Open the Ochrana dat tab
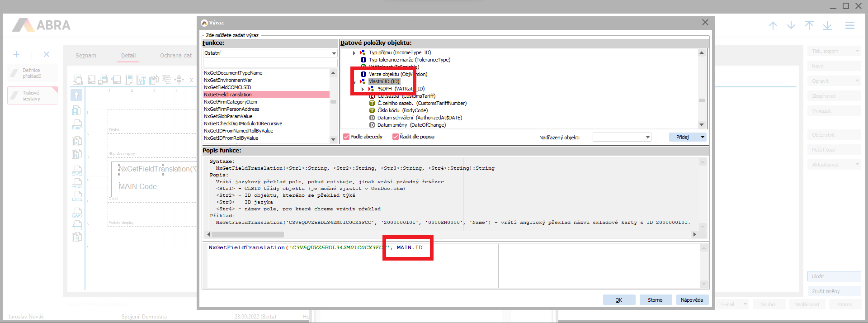Image resolution: width=868 pixels, height=323 pixels. click(175, 56)
